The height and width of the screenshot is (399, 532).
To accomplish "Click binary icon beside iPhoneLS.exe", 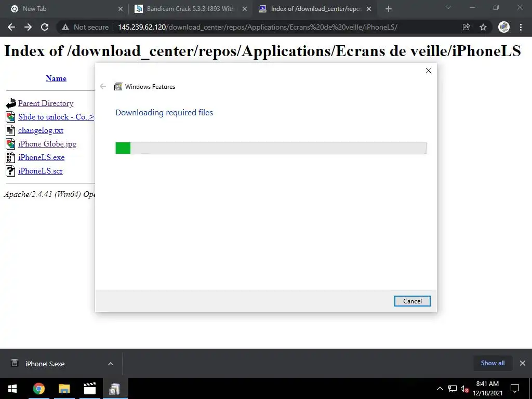I will click(x=10, y=157).
